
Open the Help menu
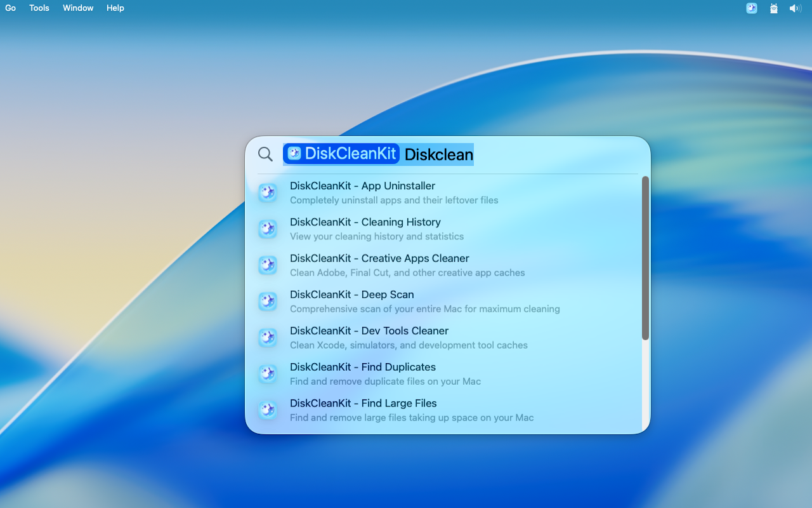[115, 8]
